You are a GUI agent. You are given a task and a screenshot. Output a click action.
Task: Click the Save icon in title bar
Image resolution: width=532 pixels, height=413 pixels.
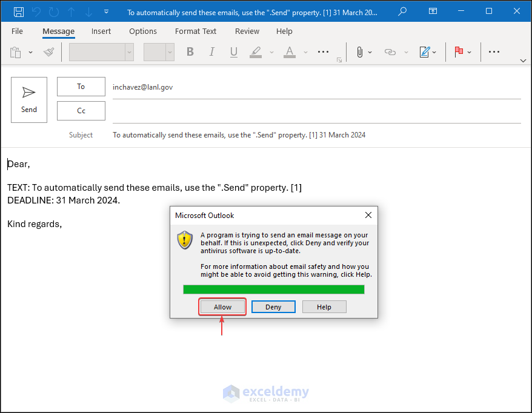click(x=19, y=12)
